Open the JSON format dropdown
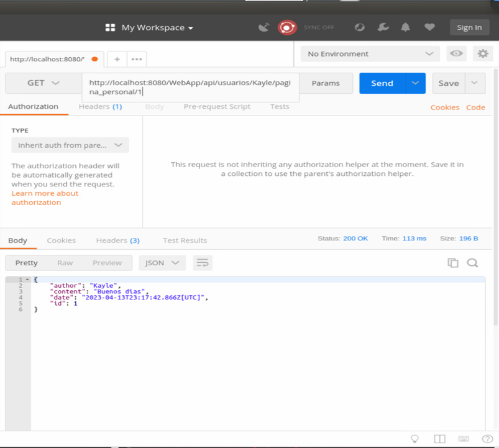Viewport: 499px width, 448px height. point(162,263)
